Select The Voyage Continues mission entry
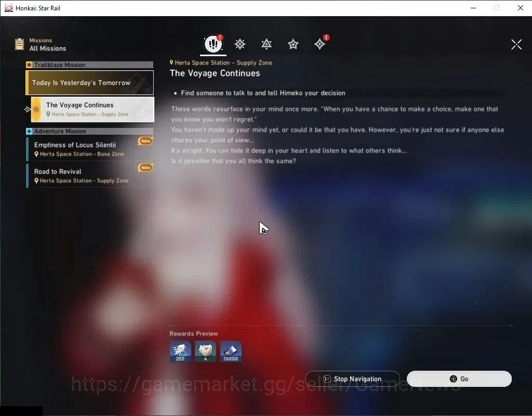532x416 pixels. (x=92, y=109)
